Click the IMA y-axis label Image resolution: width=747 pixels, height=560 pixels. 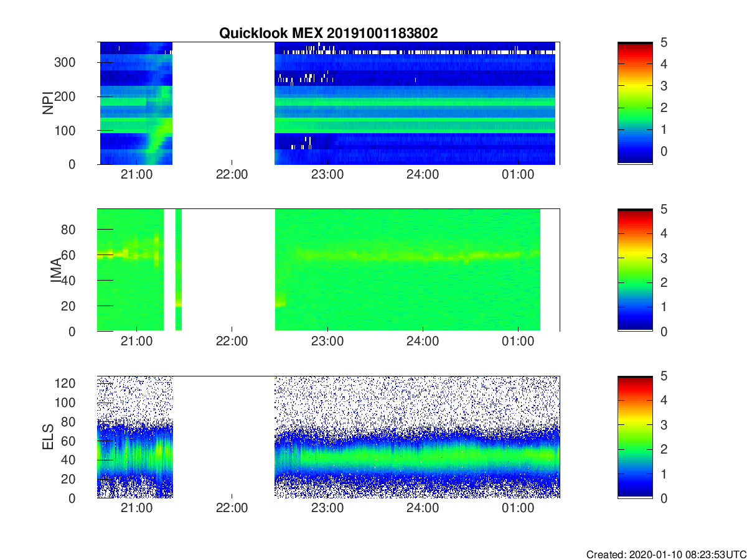pyautogui.click(x=56, y=271)
